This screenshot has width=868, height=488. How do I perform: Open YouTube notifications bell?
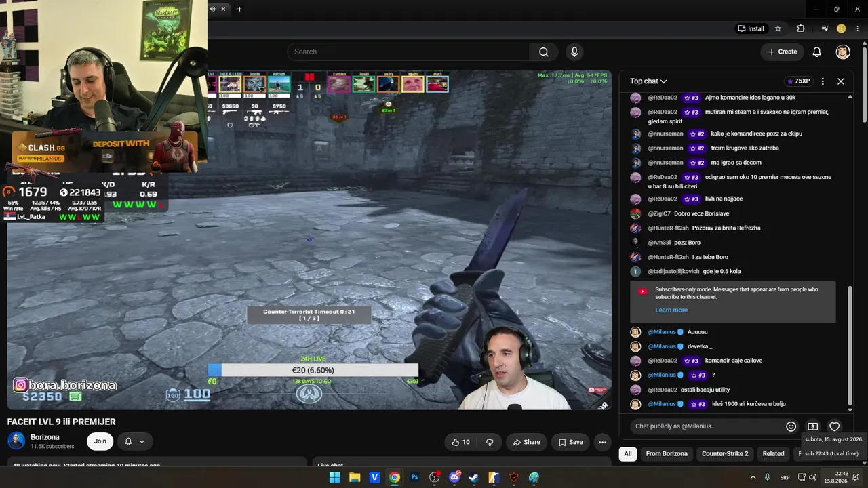(816, 52)
